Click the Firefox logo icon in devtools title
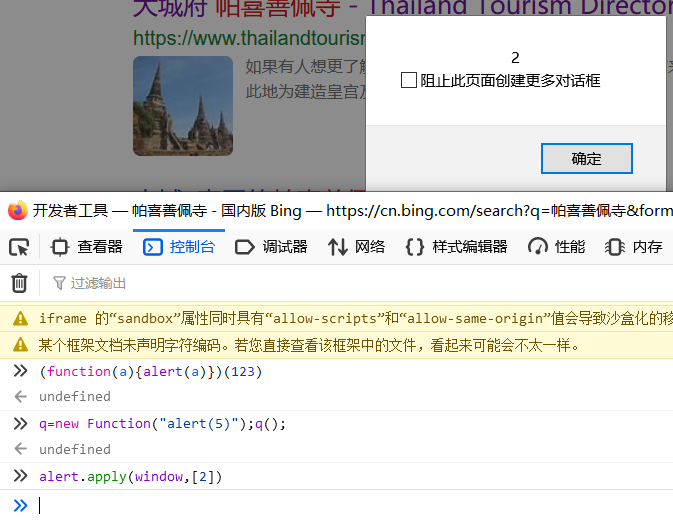The width and height of the screenshot is (673, 524). [x=18, y=210]
